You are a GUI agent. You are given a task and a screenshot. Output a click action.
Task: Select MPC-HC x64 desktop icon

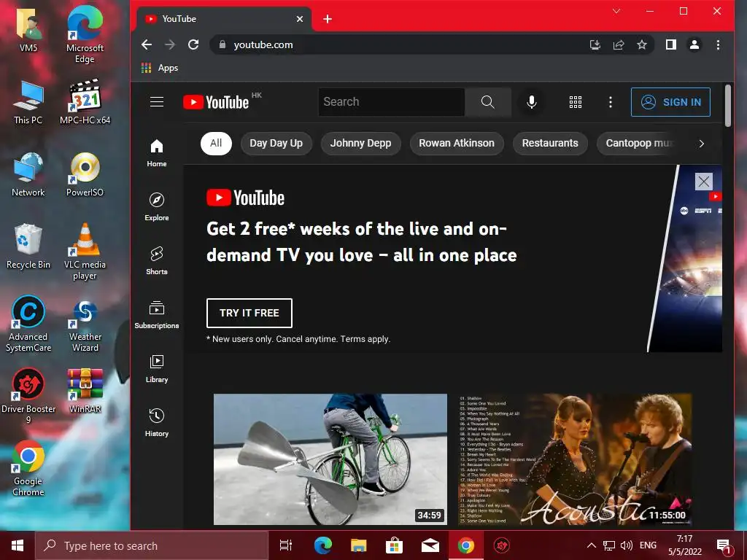coord(85,102)
